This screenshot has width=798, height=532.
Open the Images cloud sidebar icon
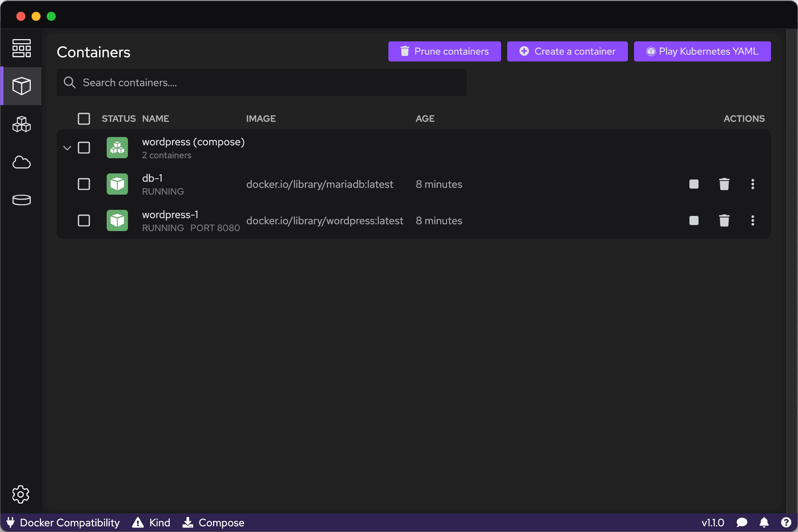pyautogui.click(x=21, y=162)
